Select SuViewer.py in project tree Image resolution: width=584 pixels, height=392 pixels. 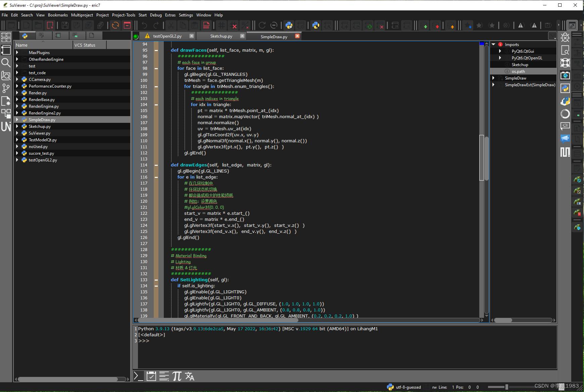tap(40, 133)
